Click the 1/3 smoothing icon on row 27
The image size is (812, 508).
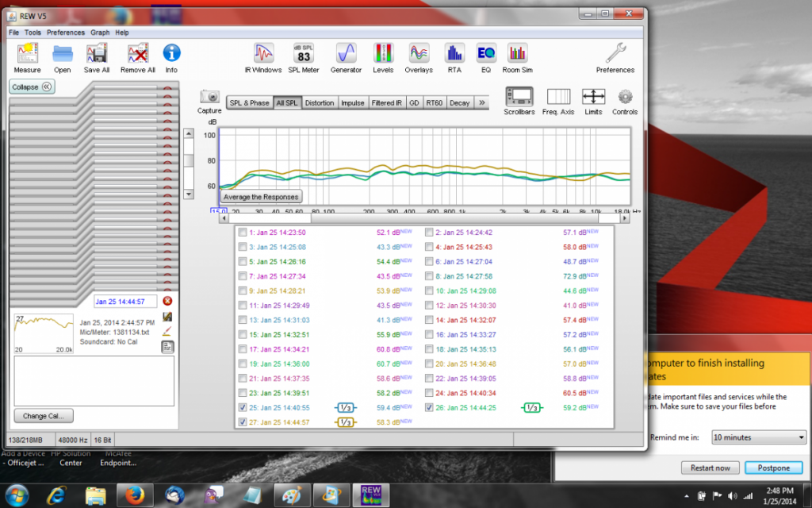[x=346, y=422]
